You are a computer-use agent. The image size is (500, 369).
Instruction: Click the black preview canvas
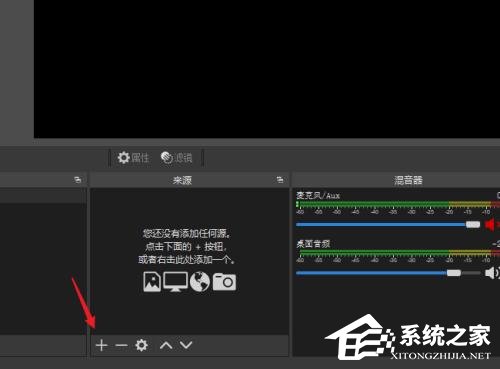click(267, 69)
